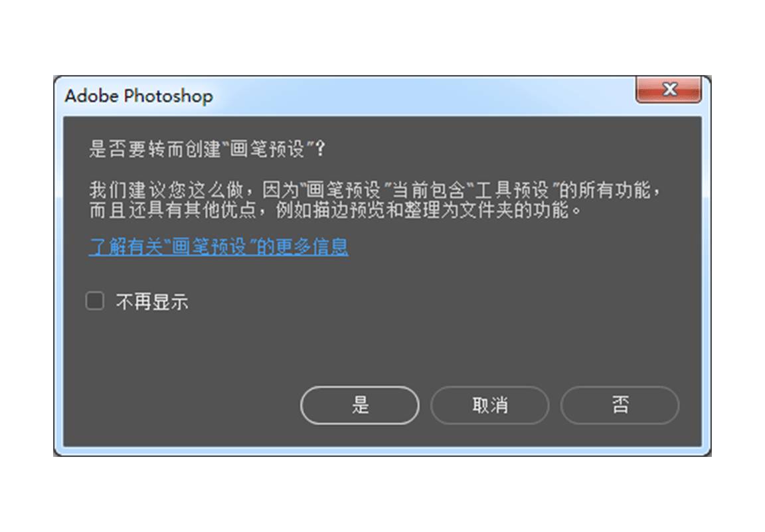Click the first line of recommendation text
This screenshot has width=765, height=532.
(x=375, y=190)
